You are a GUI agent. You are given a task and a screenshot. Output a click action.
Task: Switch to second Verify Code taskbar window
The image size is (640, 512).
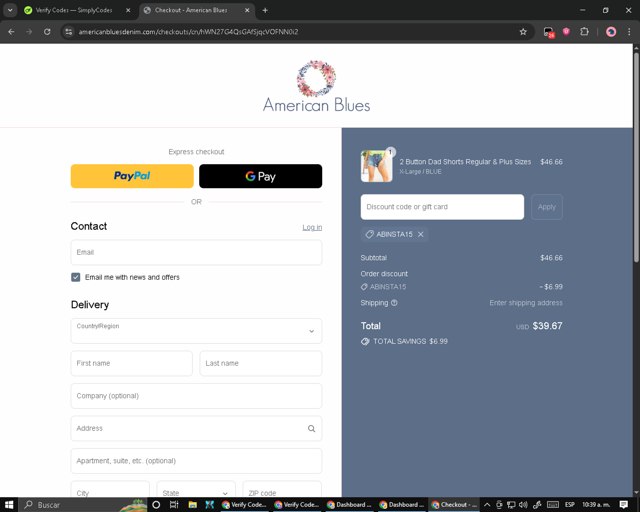tap(297, 505)
